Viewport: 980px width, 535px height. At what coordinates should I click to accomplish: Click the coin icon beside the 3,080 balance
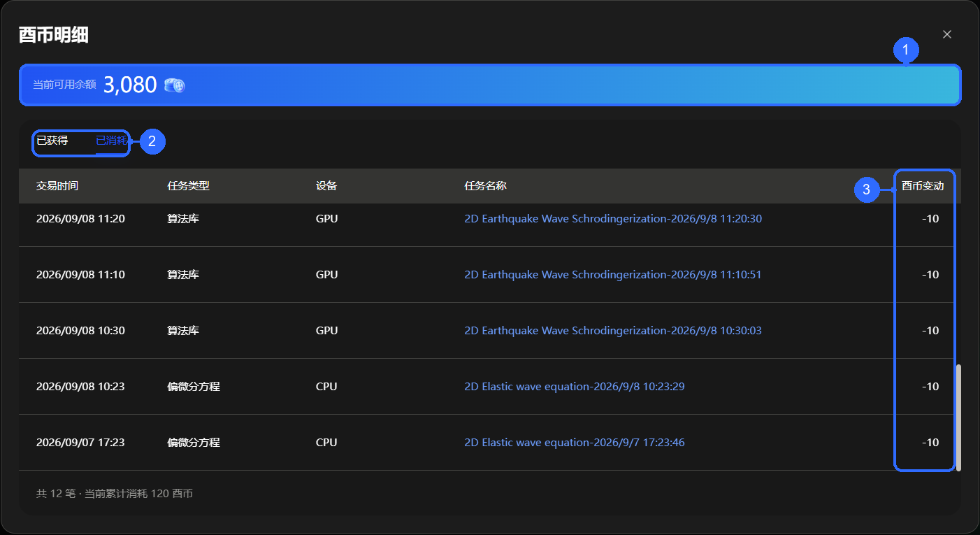coord(174,85)
